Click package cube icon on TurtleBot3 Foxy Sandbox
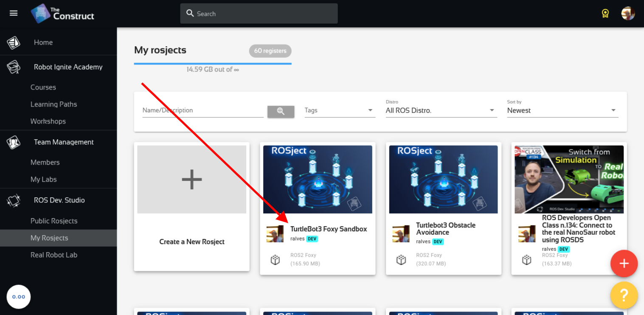Screen dimensions: 644x315 point(275,260)
